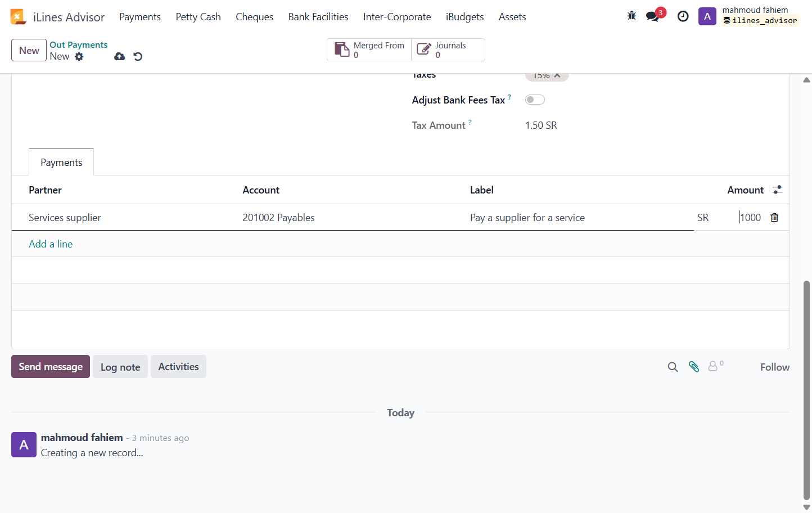The width and height of the screenshot is (812, 513).
Task: Click the Journals edit icon
Action: point(423,49)
